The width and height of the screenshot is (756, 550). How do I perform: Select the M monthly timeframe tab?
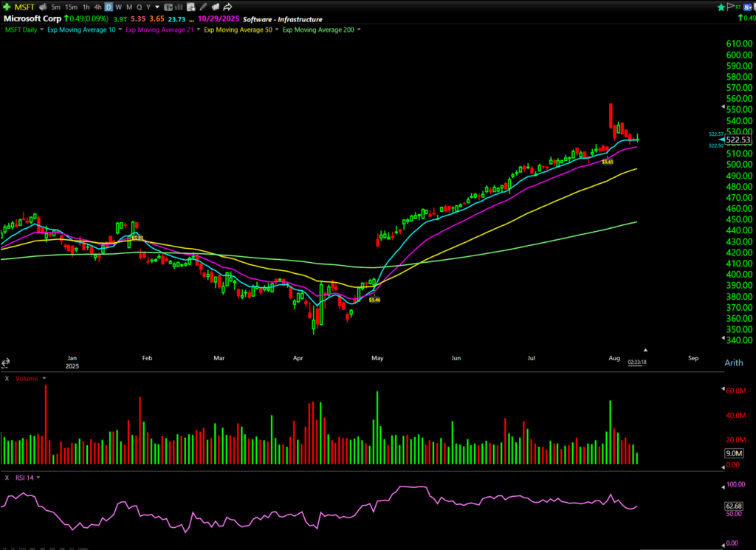[128, 7]
